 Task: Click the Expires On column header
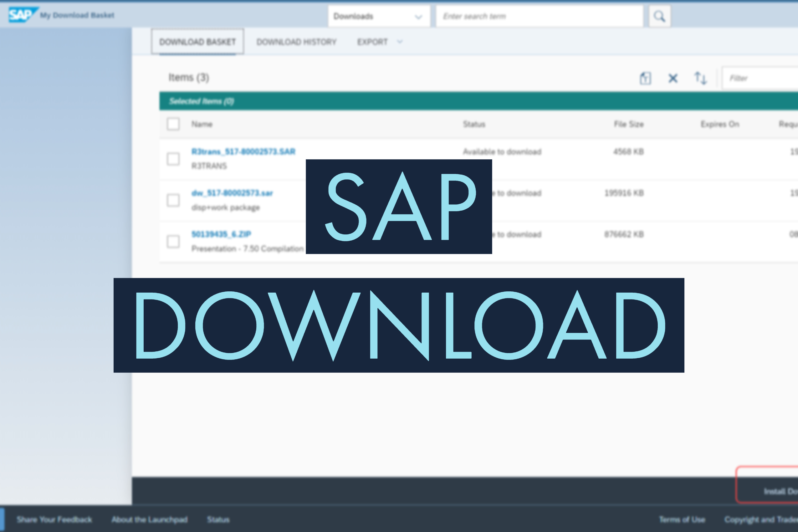tap(720, 124)
